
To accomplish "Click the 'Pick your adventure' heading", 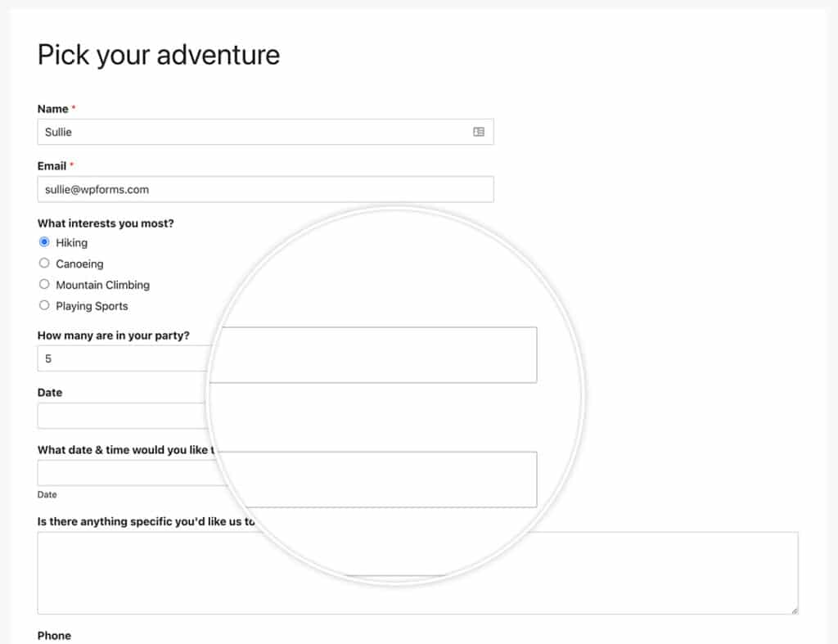I will tap(159, 55).
